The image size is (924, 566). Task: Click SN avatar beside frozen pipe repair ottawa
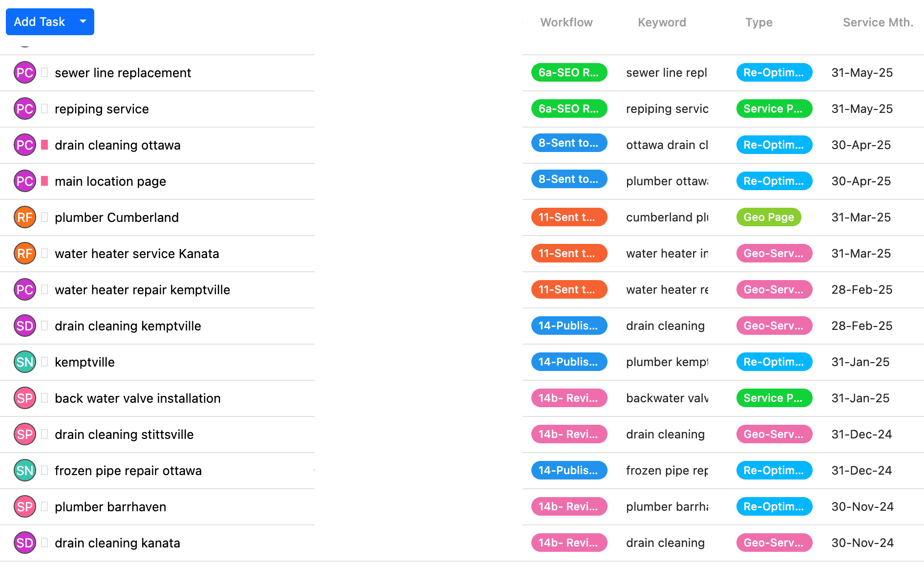(x=24, y=471)
